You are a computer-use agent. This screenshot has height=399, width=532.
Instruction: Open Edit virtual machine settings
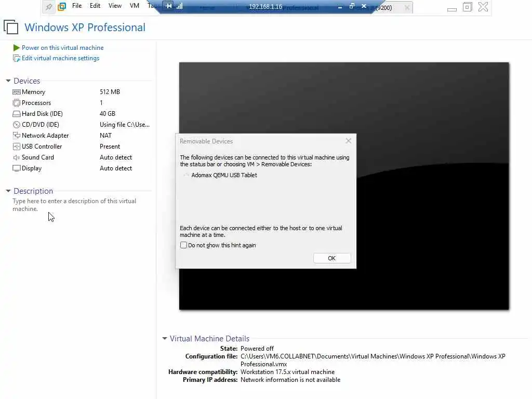coord(60,58)
